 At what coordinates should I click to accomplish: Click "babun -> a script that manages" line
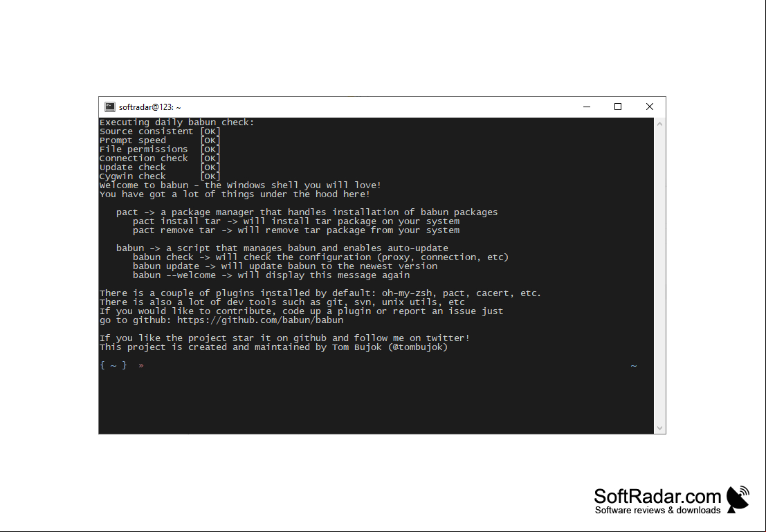(x=282, y=248)
